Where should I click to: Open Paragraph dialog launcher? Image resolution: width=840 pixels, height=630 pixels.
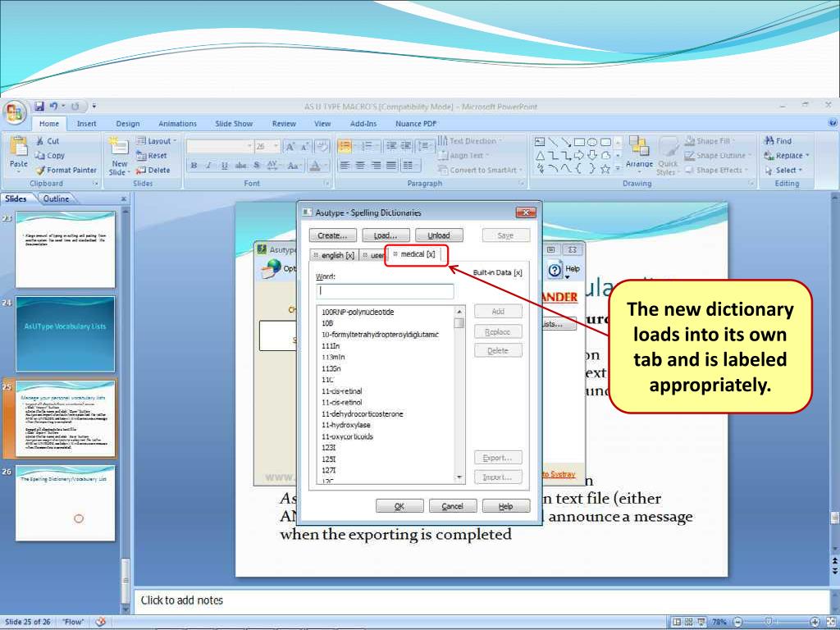click(x=521, y=184)
